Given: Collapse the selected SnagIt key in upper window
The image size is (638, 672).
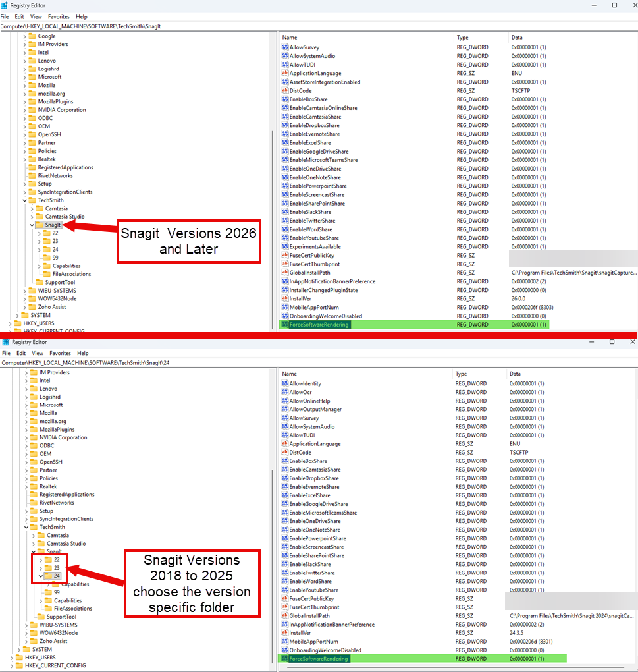Looking at the screenshot, I should point(32,225).
